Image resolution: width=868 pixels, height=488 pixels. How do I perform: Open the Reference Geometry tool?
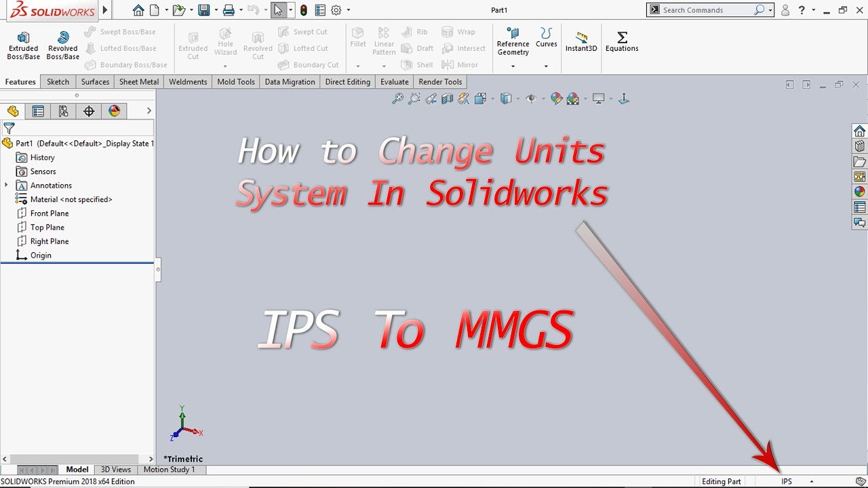click(x=513, y=42)
